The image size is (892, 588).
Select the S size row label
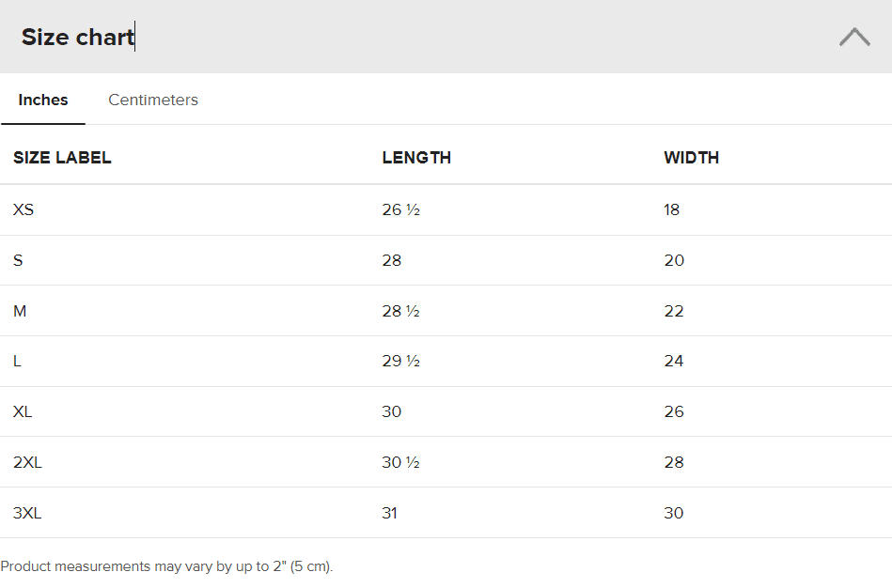point(18,260)
